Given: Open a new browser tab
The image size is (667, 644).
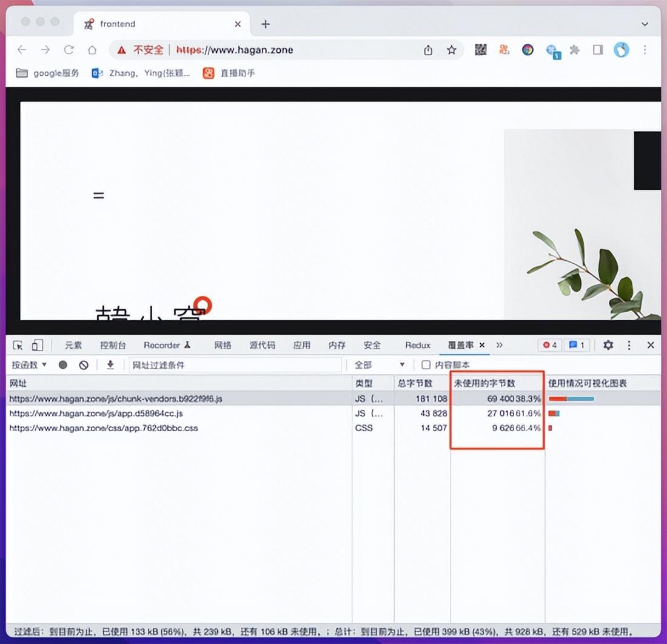Looking at the screenshot, I should point(266,24).
